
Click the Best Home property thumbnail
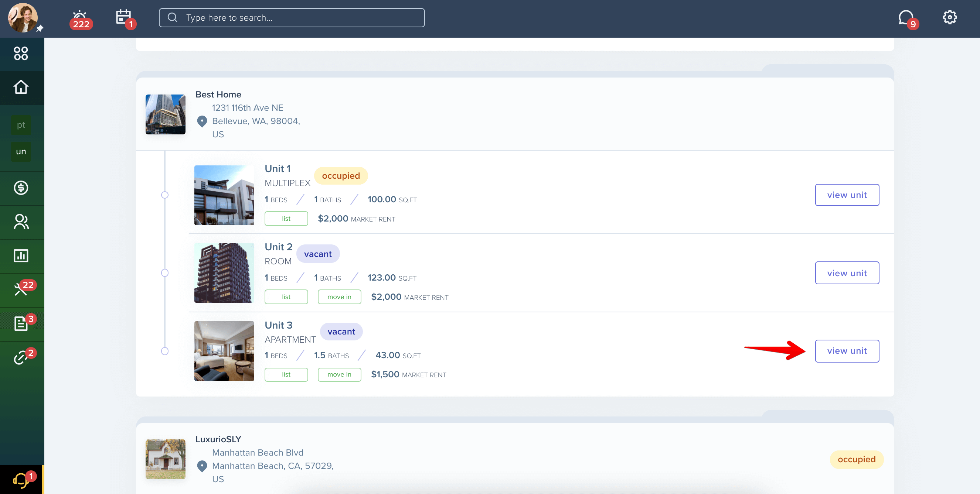[166, 114]
